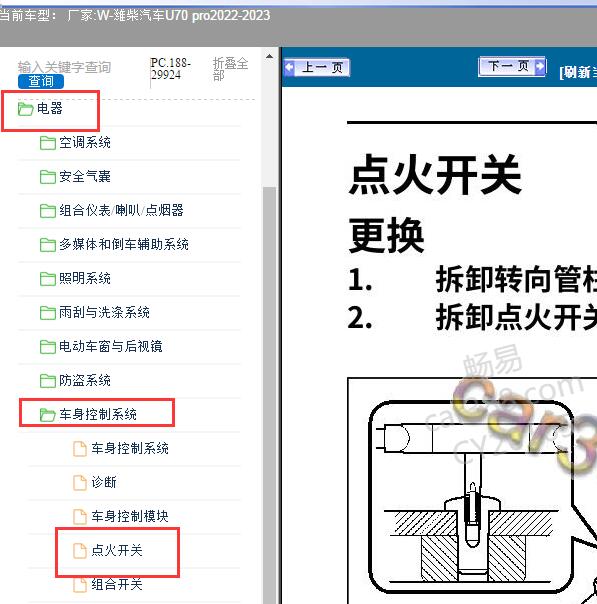Go to next page with 下一页
Screen dimensions: 597x604
tap(512, 66)
